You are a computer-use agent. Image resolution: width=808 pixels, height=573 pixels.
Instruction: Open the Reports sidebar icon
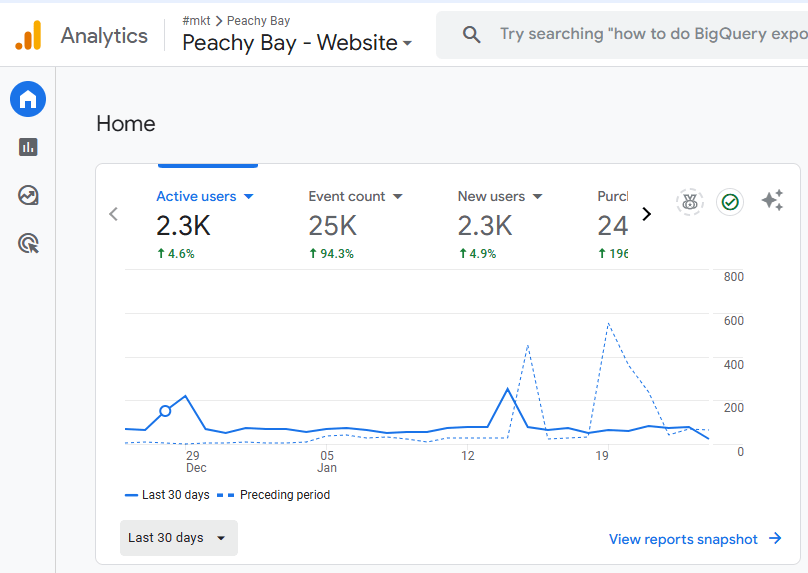coord(28,147)
